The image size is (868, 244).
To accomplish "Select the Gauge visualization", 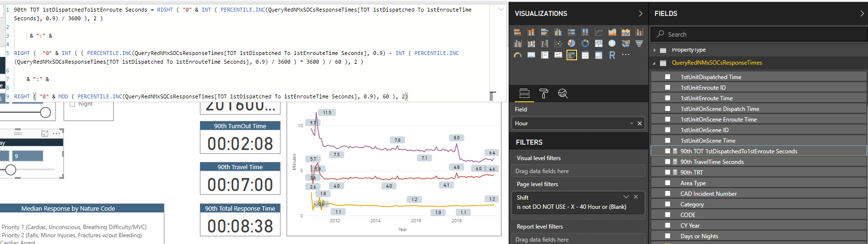I will click(x=517, y=55).
